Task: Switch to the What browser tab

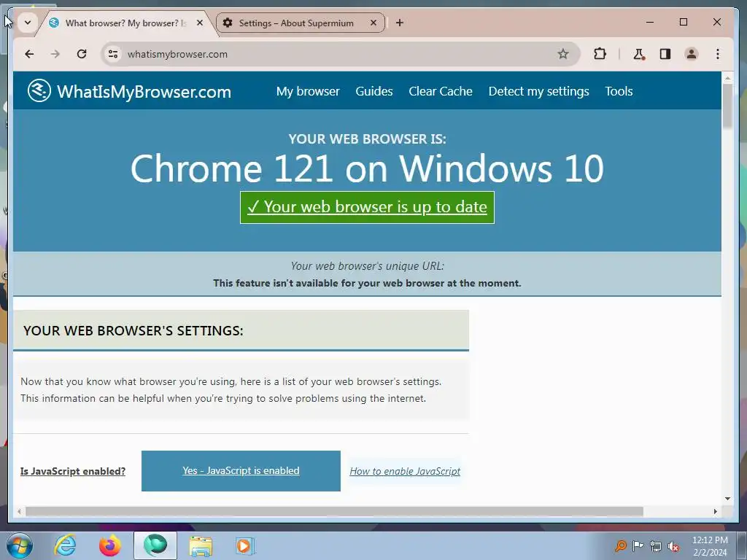Action: 125,23
